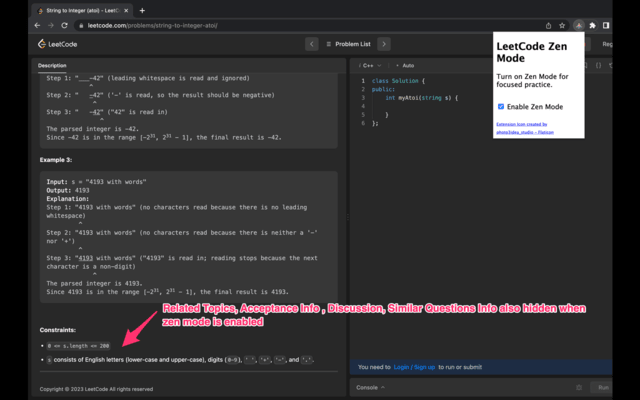640x400 pixels.
Task: Bookmark this page with the star icon
Action: point(562,25)
